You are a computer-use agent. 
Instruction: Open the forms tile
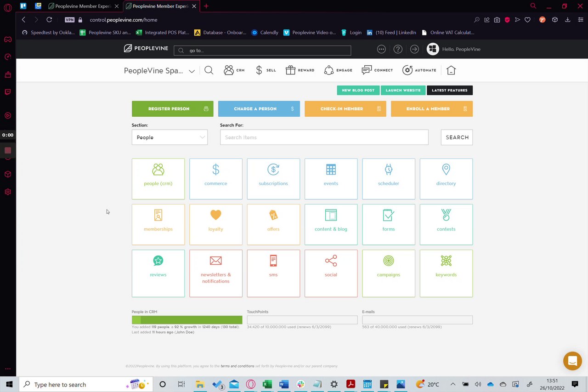pyautogui.click(x=389, y=224)
